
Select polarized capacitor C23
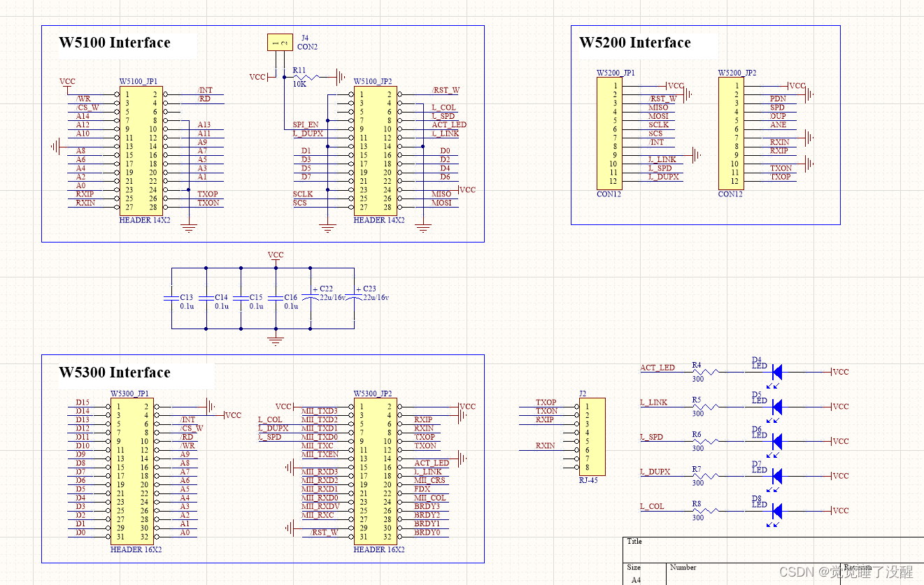[354, 298]
